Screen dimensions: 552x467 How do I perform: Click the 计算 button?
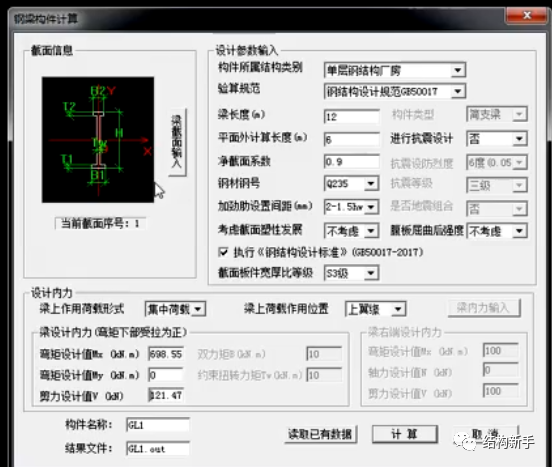405,434
